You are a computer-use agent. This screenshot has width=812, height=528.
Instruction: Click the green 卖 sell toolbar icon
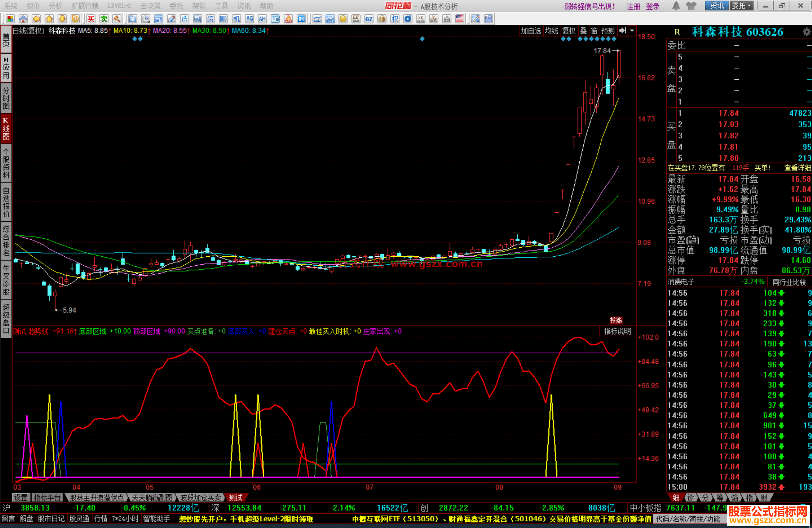click(104, 19)
